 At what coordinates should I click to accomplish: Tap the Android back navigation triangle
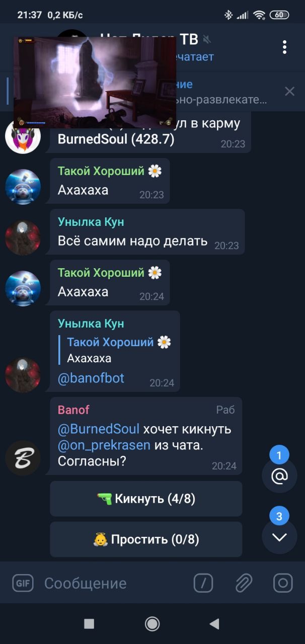(214, 624)
